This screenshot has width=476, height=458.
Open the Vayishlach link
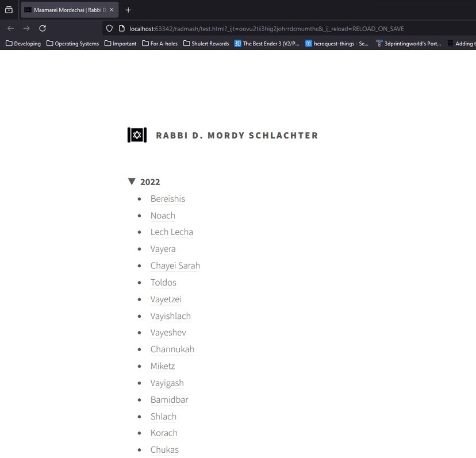point(170,316)
